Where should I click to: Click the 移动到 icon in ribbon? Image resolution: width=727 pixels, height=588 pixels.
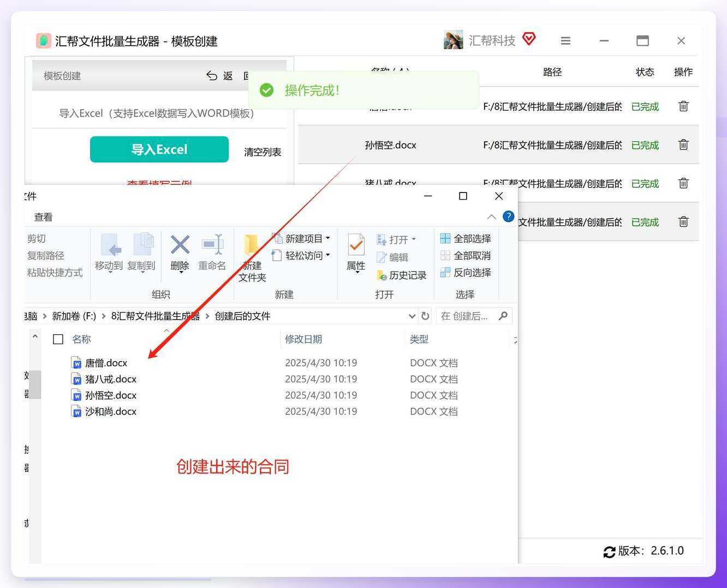[x=111, y=245]
